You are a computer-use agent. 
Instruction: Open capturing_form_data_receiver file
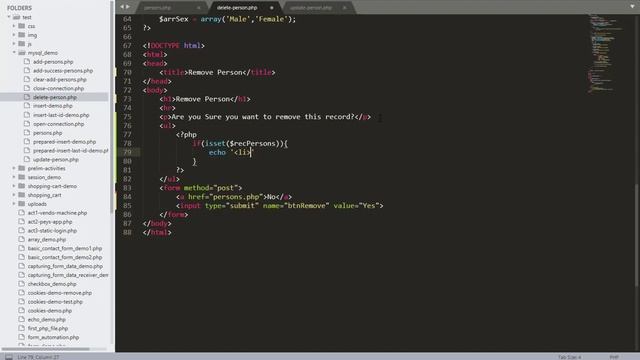[68, 275]
